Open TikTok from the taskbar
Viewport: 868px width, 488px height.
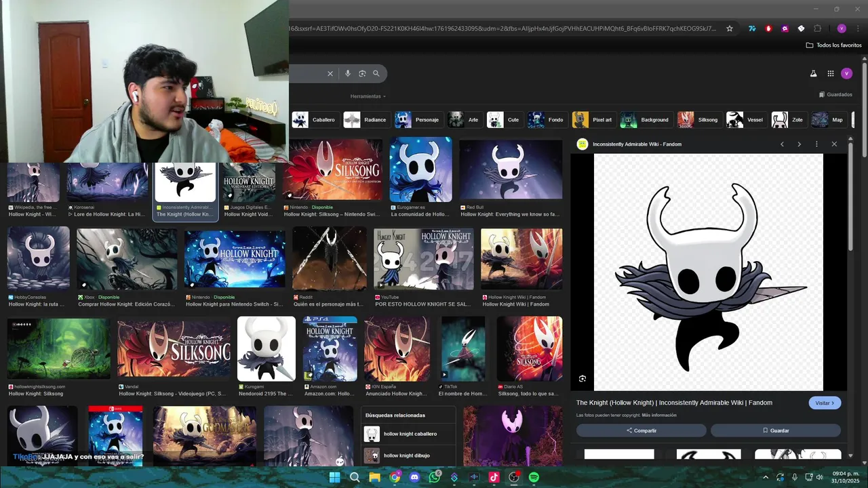pos(494,477)
